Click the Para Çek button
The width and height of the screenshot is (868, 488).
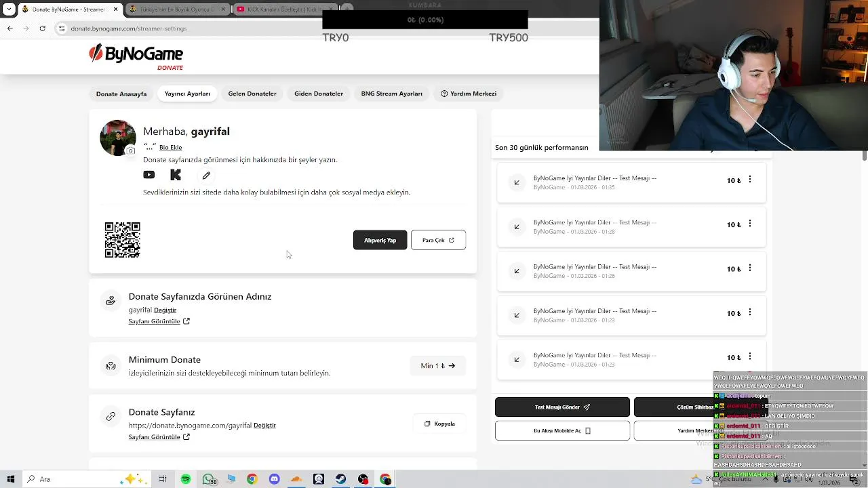pyautogui.click(x=438, y=240)
